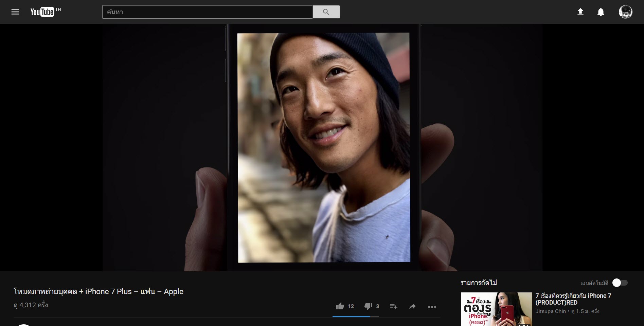The image size is (644, 326).
Task: Expand the three-dot more actions menu
Action: coord(432,307)
